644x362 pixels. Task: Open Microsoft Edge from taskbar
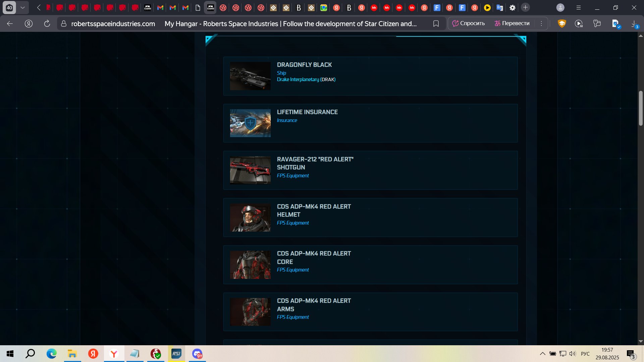coord(51,354)
